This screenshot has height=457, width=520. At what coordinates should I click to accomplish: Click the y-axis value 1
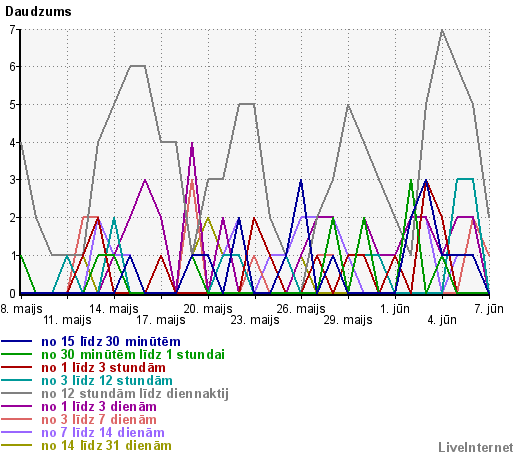pyautogui.click(x=12, y=256)
